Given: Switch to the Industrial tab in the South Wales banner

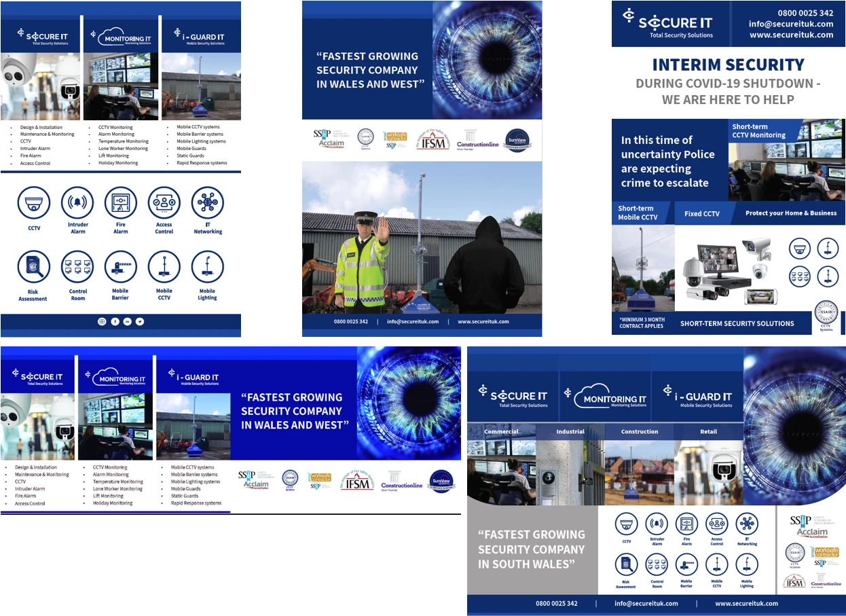Looking at the screenshot, I should point(570,431).
